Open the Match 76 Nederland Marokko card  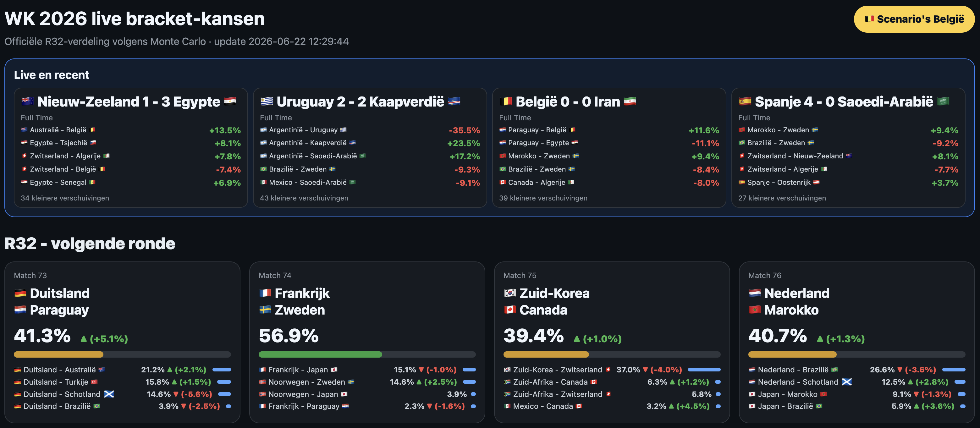pyautogui.click(x=857, y=342)
